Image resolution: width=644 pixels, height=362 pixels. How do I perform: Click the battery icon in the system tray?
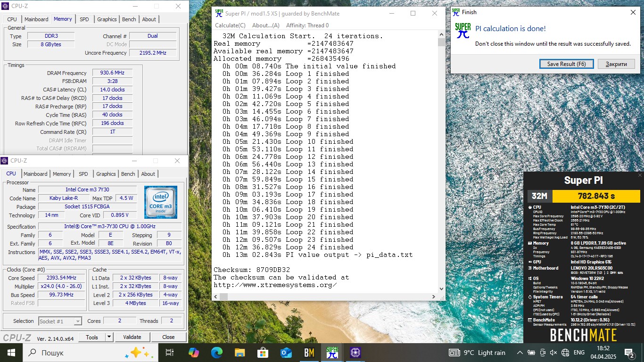pos(531,353)
